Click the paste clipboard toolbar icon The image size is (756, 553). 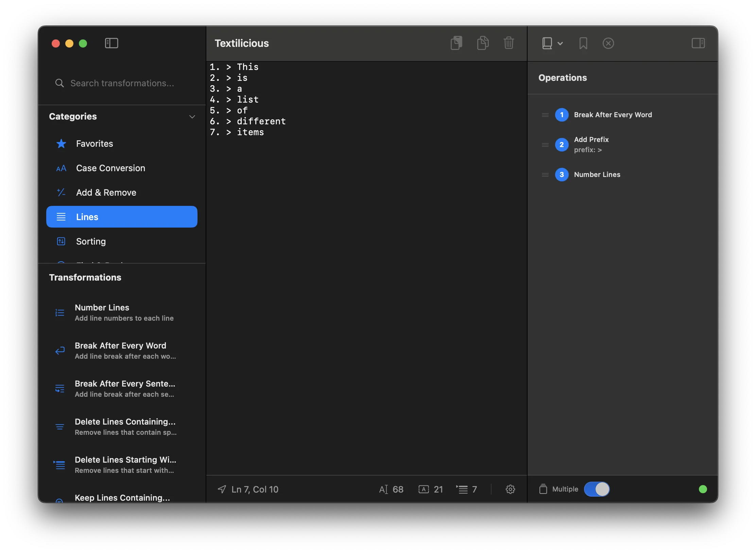tap(456, 43)
